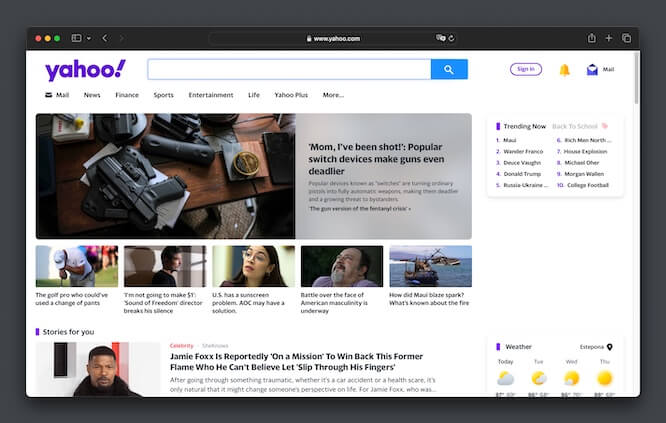The height and width of the screenshot is (423, 666).
Task: Click the Thu sunny weather icon
Action: click(604, 378)
